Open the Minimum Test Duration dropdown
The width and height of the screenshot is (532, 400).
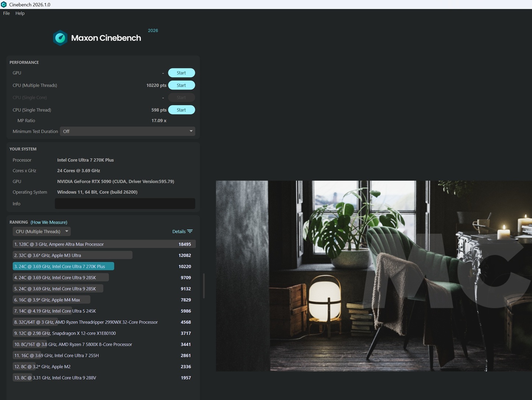click(127, 131)
